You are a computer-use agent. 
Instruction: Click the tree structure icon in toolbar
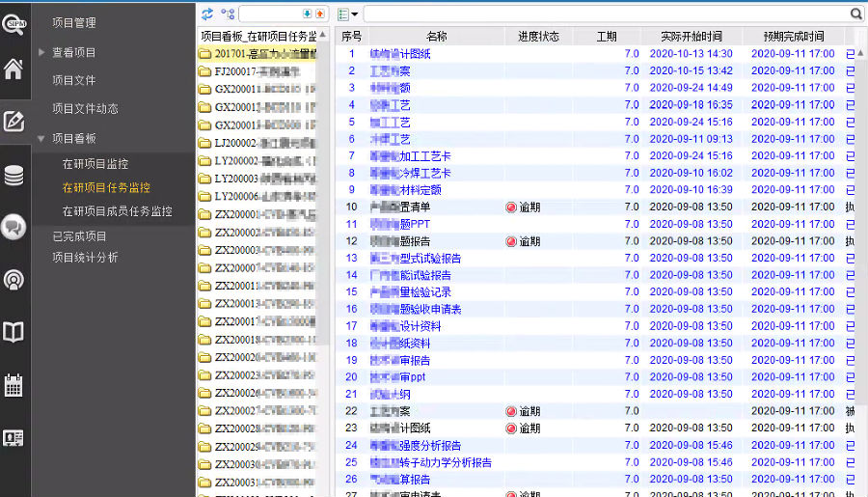tap(228, 14)
